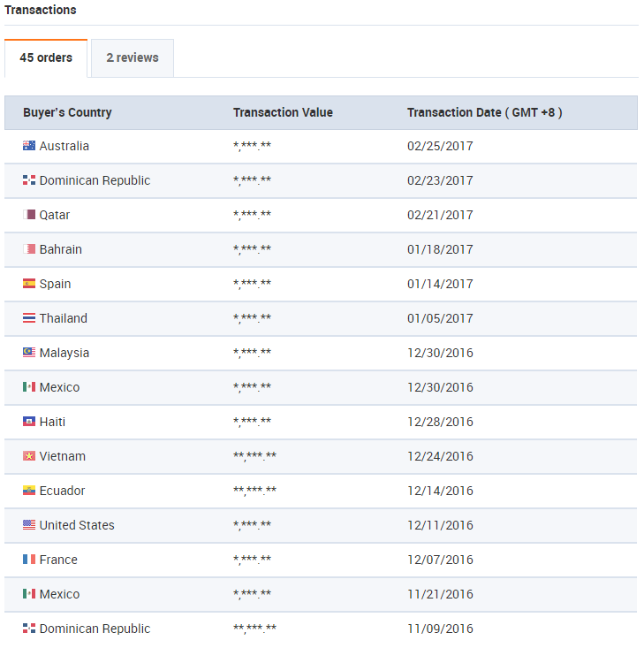Click the Australia flag icon

29,147
